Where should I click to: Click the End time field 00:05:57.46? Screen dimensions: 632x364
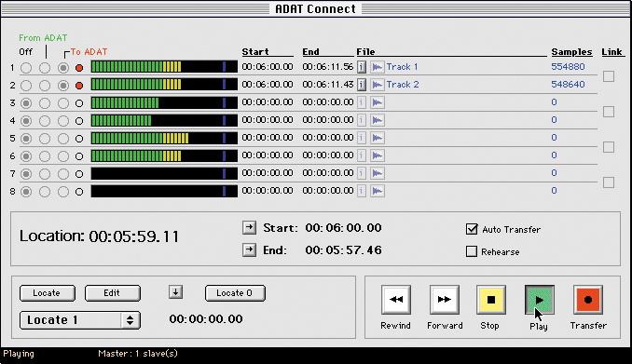pyautogui.click(x=343, y=250)
